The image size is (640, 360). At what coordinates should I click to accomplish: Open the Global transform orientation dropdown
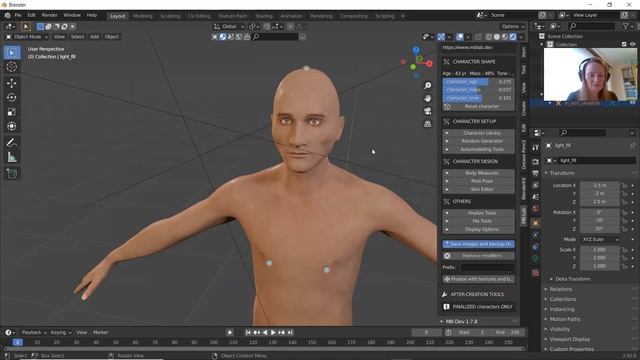229,27
